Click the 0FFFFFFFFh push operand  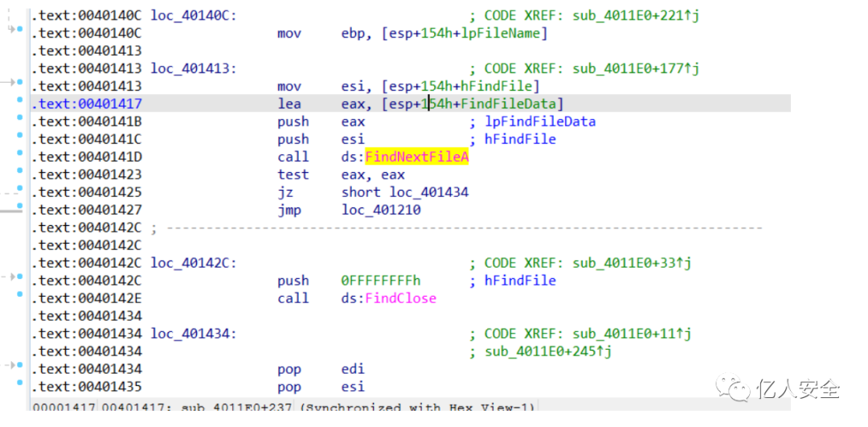(x=381, y=281)
